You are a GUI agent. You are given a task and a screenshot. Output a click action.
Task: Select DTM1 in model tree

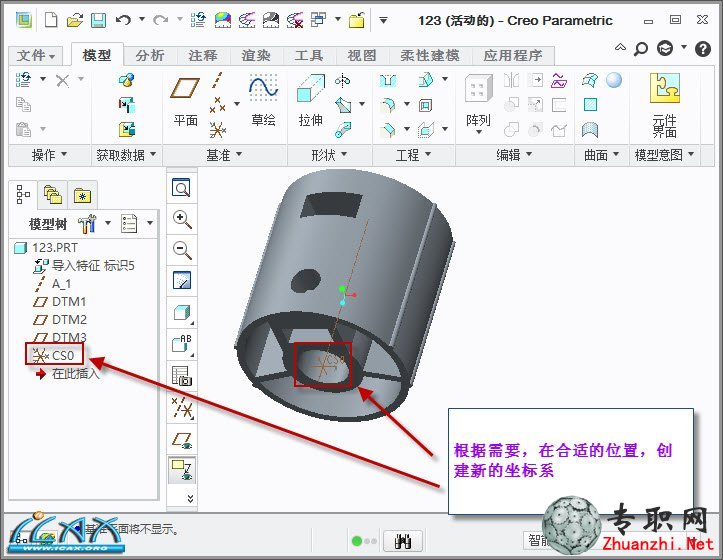pyautogui.click(x=60, y=302)
